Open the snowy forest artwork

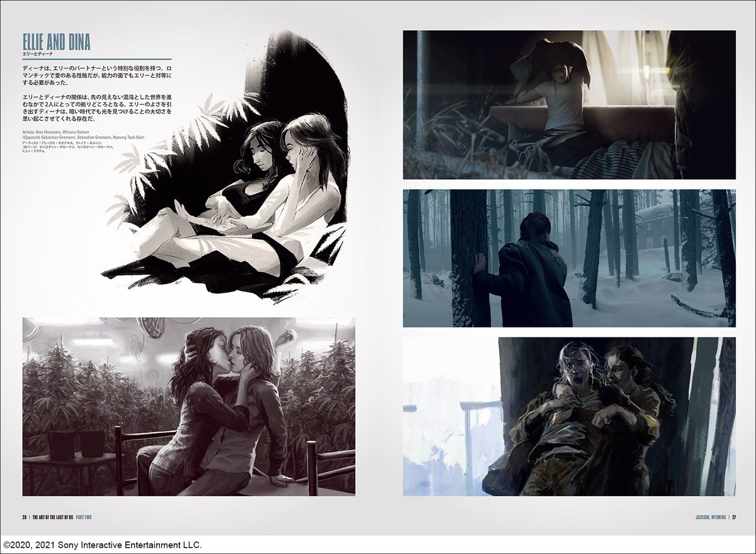click(570, 258)
